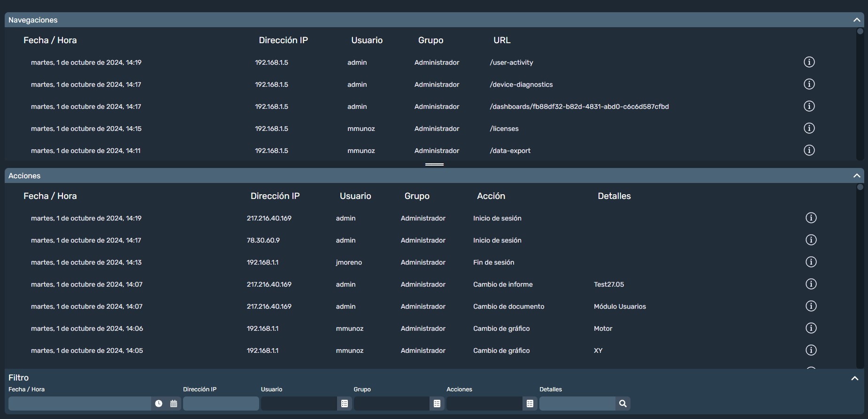This screenshot has width=868, height=419.
Task: Collapse the Acciones panel
Action: point(856,175)
